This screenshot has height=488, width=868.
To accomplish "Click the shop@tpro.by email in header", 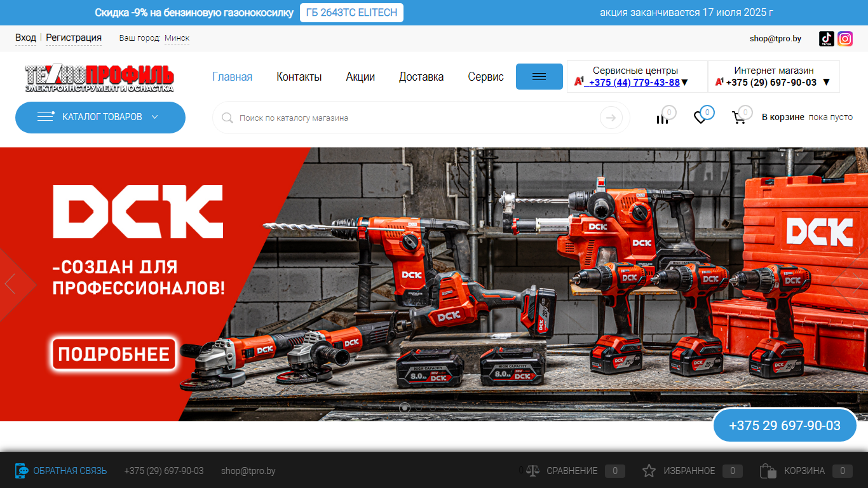I will tap(775, 39).
